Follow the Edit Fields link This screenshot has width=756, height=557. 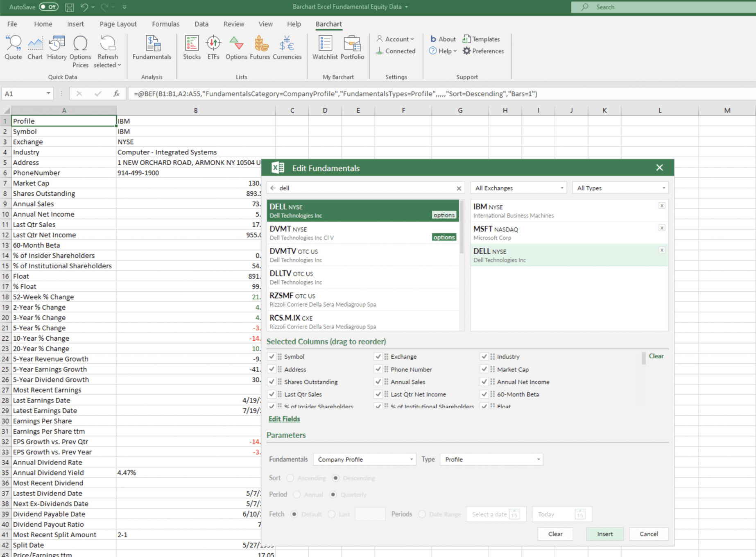(x=284, y=419)
